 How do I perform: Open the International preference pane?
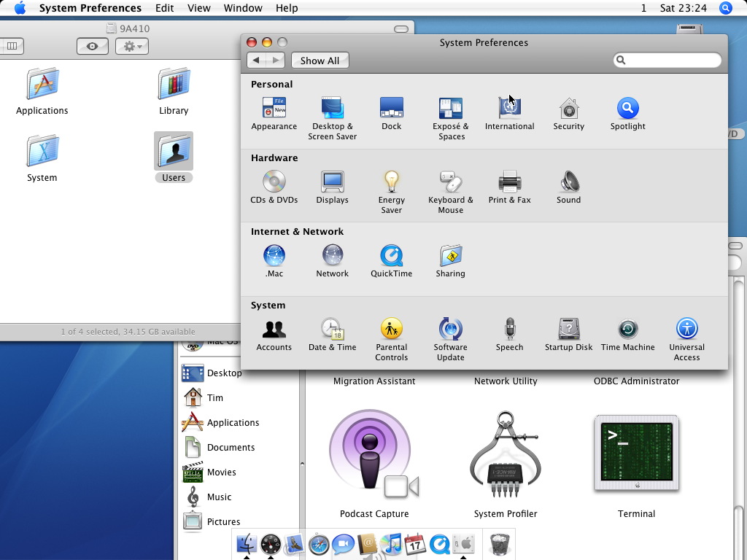point(509,113)
